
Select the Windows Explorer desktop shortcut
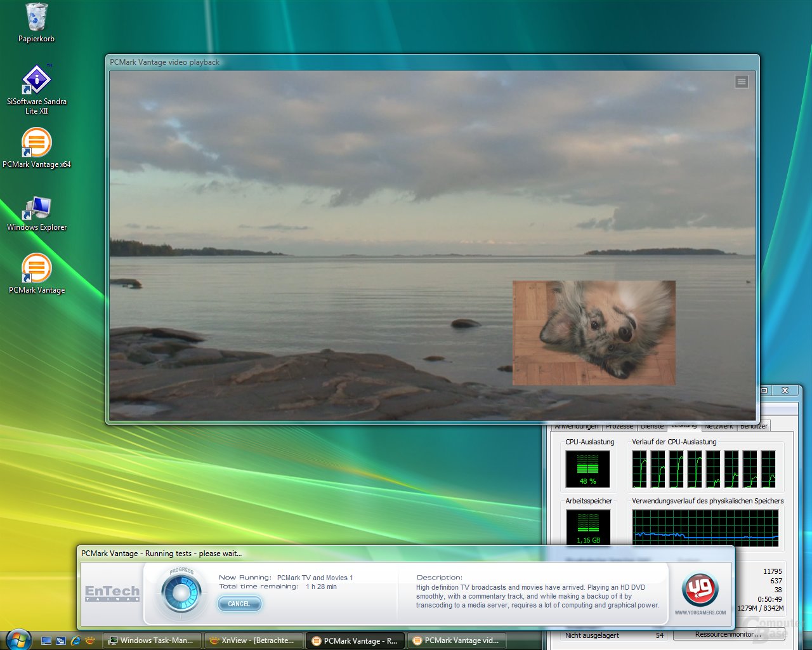point(36,214)
